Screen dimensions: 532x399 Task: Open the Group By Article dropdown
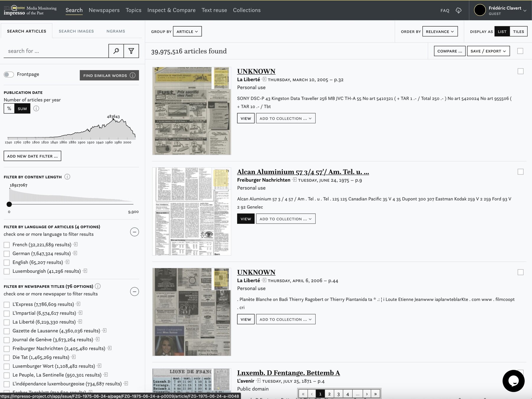(187, 31)
